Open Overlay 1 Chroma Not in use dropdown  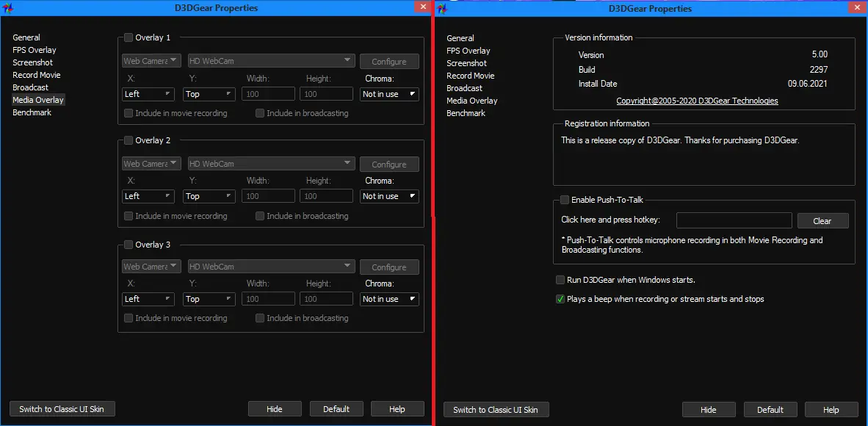click(x=390, y=94)
